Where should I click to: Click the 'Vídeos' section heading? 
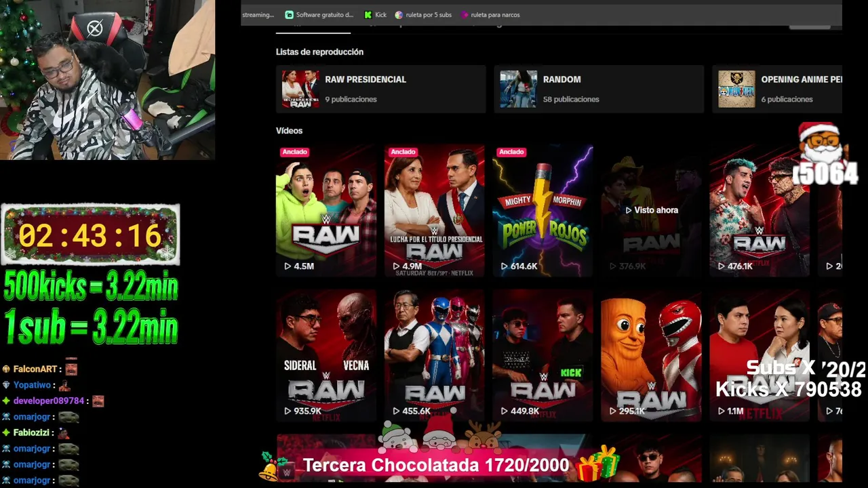pyautogui.click(x=289, y=131)
